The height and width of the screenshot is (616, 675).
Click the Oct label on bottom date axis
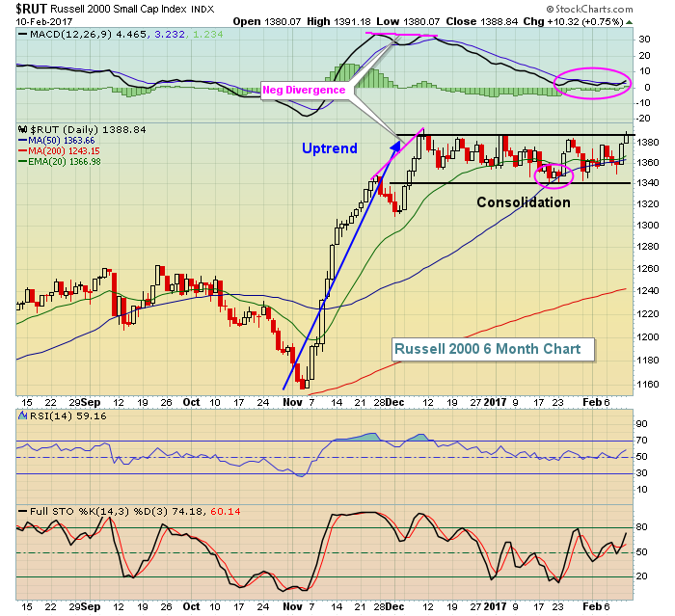(x=191, y=606)
